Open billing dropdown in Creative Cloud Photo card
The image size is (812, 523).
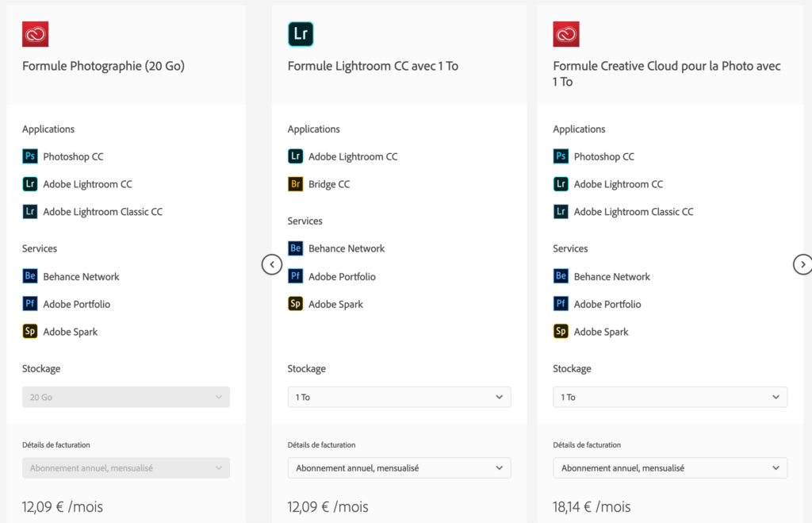pyautogui.click(x=670, y=468)
